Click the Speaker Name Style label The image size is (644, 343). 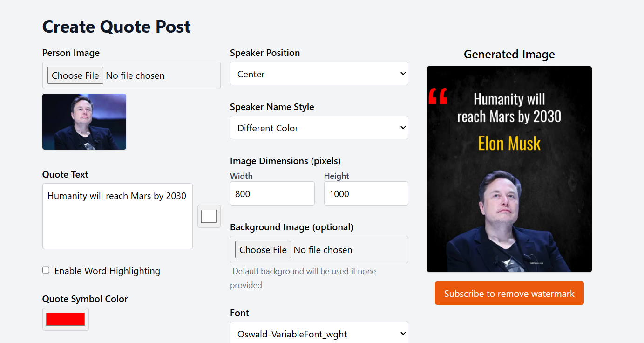[272, 107]
